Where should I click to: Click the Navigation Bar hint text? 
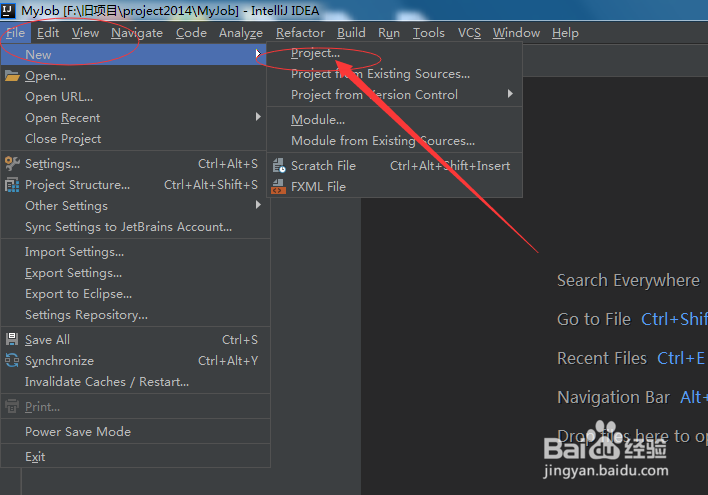pyautogui.click(x=613, y=397)
